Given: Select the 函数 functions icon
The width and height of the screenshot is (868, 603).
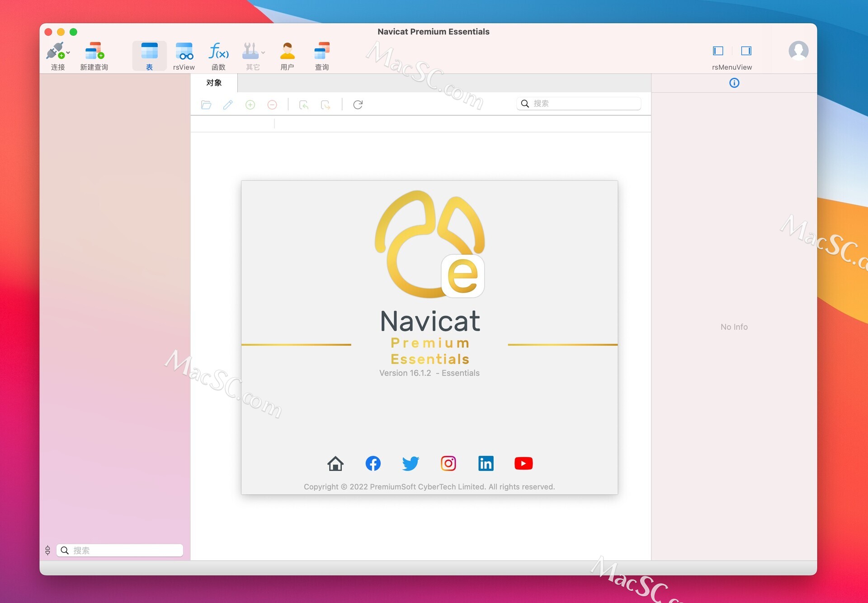Looking at the screenshot, I should (218, 51).
